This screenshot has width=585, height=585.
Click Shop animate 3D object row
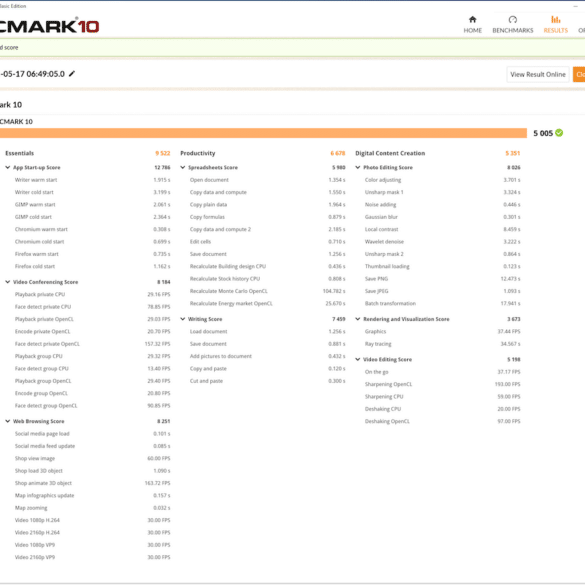click(x=93, y=483)
